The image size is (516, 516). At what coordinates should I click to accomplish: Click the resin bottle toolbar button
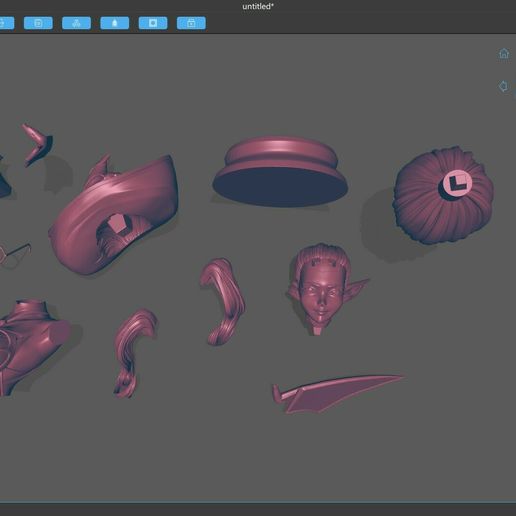pyautogui.click(x=115, y=23)
